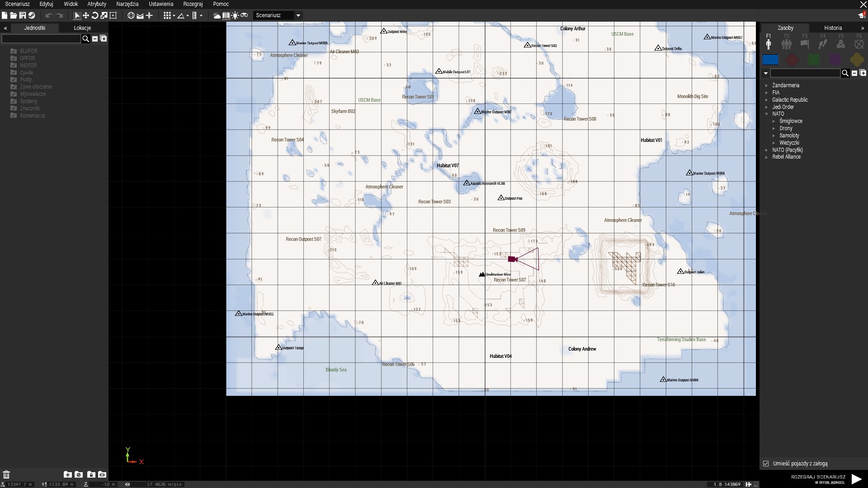The image size is (868, 488).
Task: Click the scaling grid ruler icon
Action: point(194,15)
